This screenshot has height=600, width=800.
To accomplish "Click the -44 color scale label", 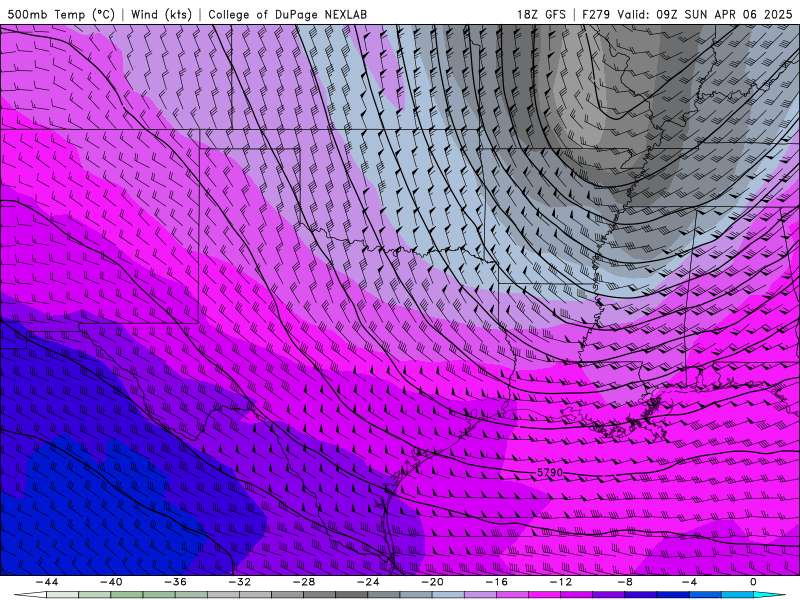I will point(47,582).
